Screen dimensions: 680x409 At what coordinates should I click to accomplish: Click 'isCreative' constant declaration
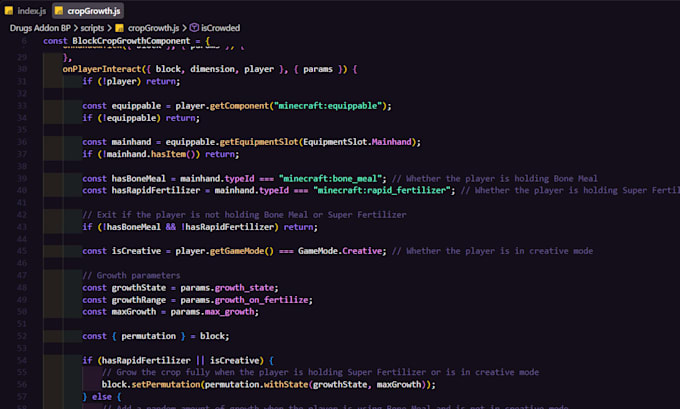136,251
